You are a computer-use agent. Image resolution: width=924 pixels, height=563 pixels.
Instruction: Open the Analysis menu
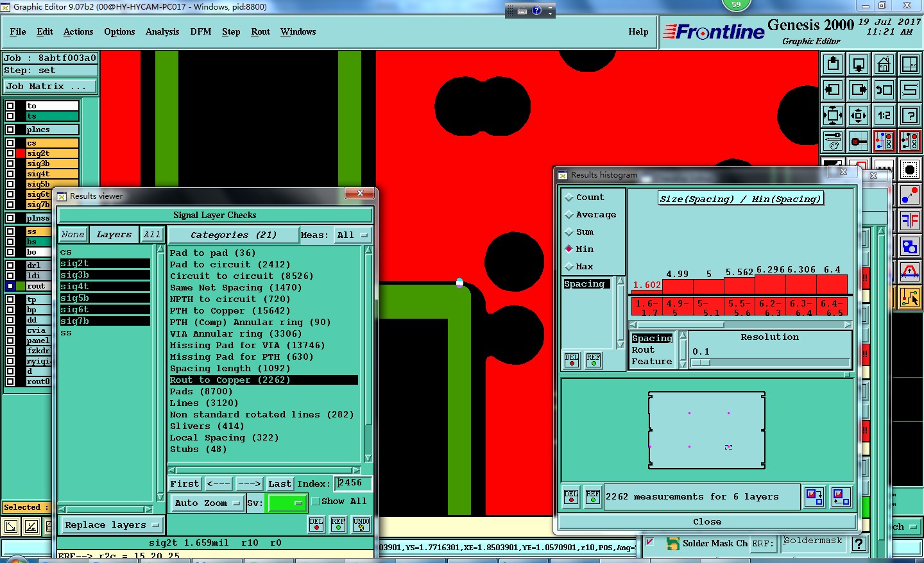pyautogui.click(x=162, y=31)
